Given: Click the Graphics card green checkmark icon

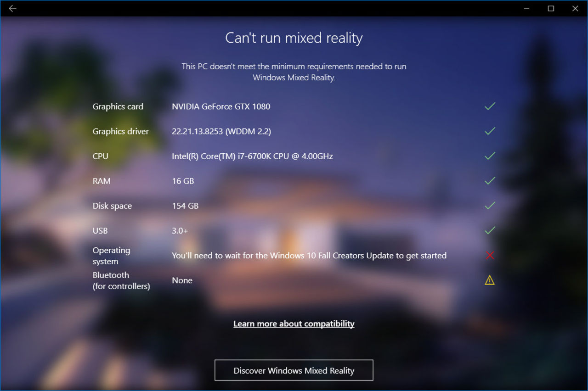Looking at the screenshot, I should point(489,106).
